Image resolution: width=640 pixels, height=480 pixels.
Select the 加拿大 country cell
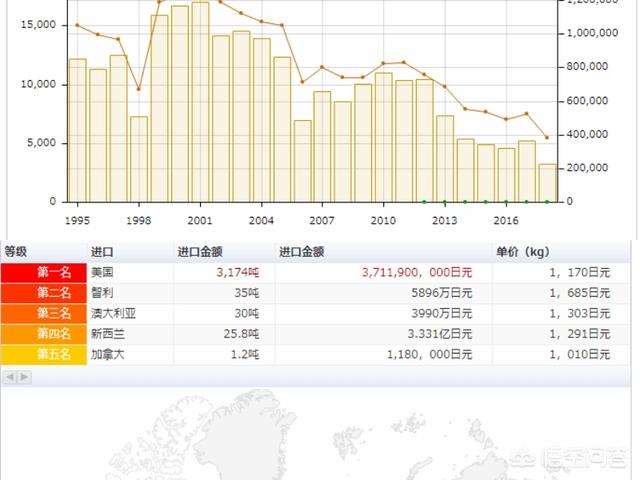tap(108, 354)
